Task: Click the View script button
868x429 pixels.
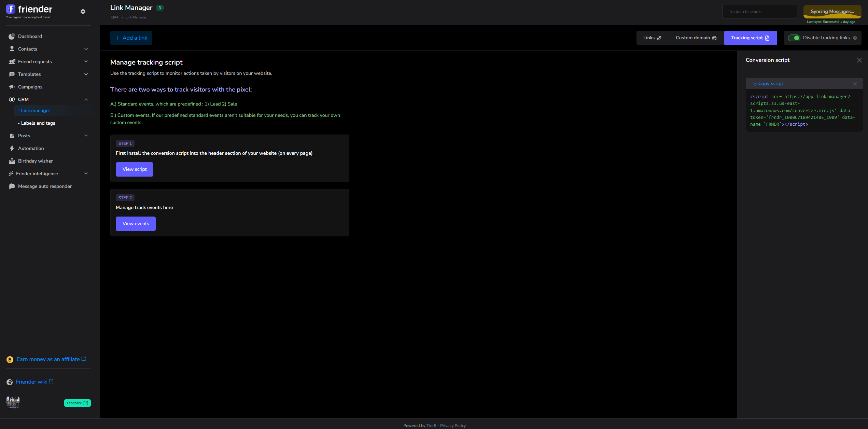Action: point(135,169)
